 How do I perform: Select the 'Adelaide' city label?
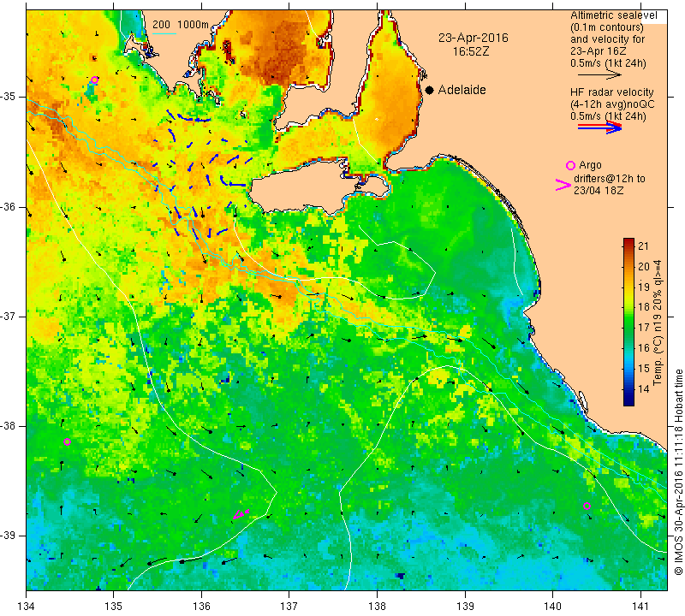coord(462,90)
